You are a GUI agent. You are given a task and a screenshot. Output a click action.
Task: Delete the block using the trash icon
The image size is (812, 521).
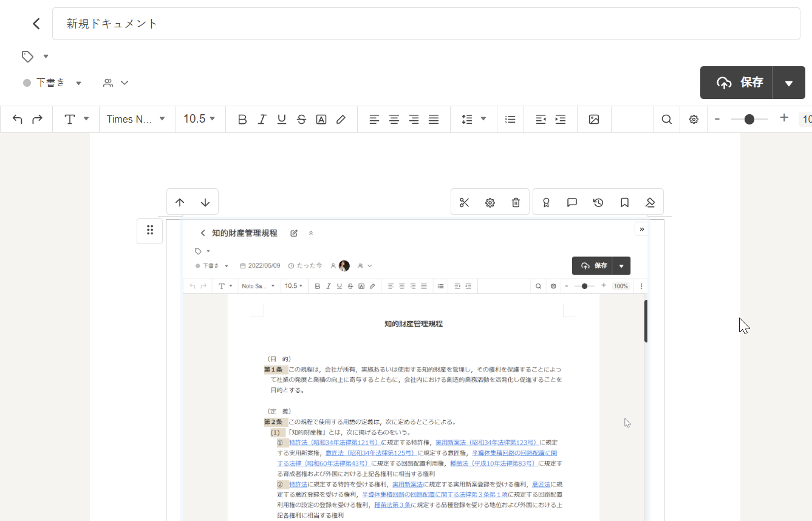(x=516, y=203)
